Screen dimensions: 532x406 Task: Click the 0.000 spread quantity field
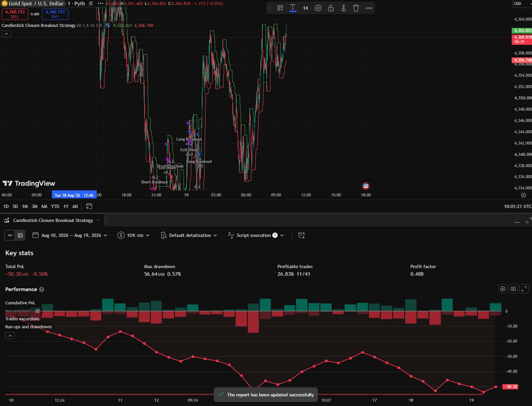[x=35, y=14]
